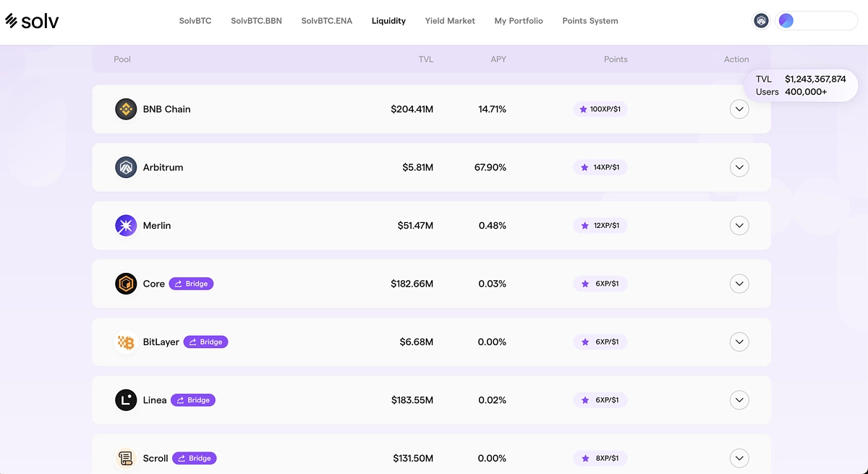Click the Points column header
The width and height of the screenshot is (868, 474).
[616, 59]
